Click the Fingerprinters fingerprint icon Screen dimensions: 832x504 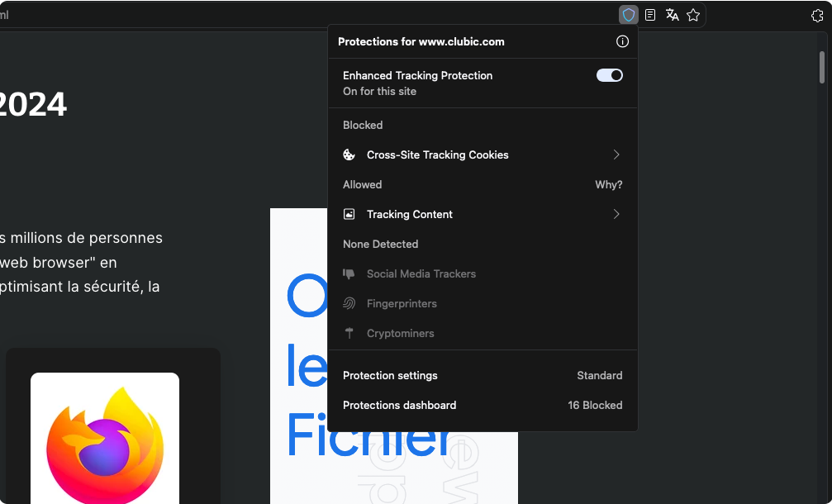[349, 303]
